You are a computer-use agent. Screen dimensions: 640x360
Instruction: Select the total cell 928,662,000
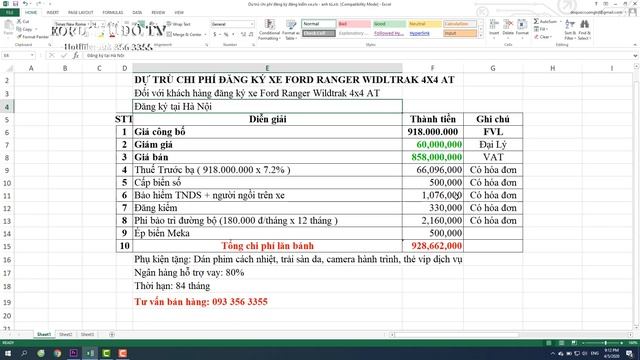[433, 246]
